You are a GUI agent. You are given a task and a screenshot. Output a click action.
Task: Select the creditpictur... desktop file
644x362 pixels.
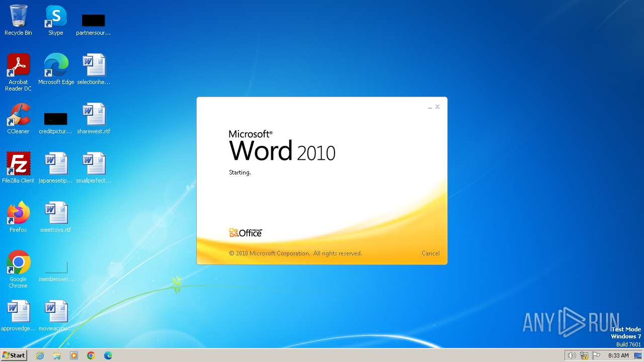[x=55, y=123]
